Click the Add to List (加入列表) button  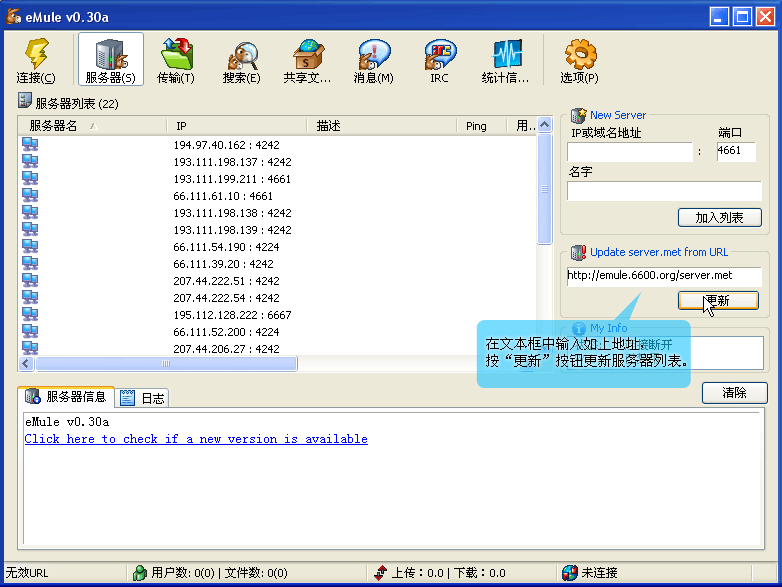(x=720, y=217)
